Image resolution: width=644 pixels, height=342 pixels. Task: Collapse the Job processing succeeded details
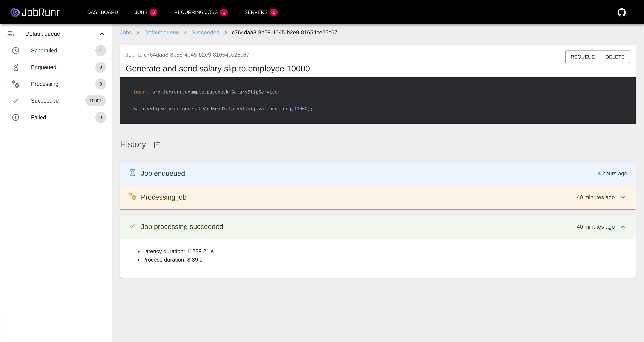click(623, 227)
